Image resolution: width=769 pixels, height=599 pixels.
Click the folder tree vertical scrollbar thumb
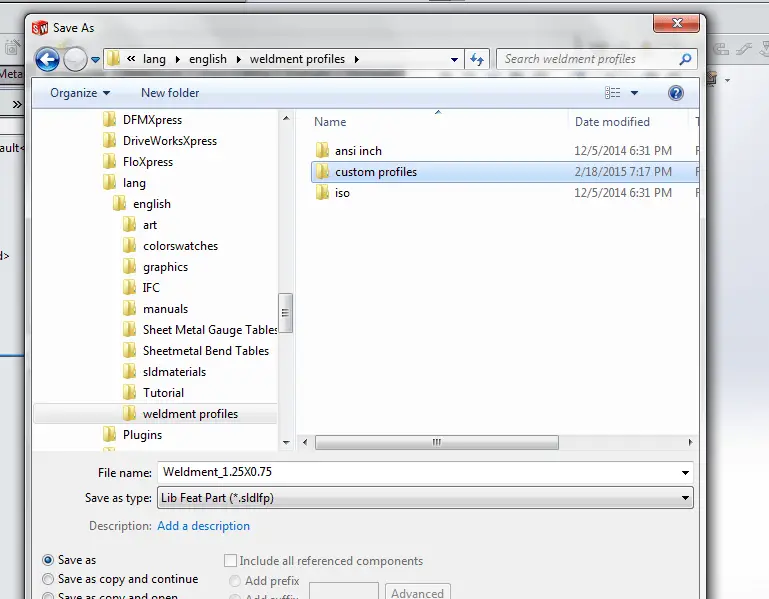(285, 313)
